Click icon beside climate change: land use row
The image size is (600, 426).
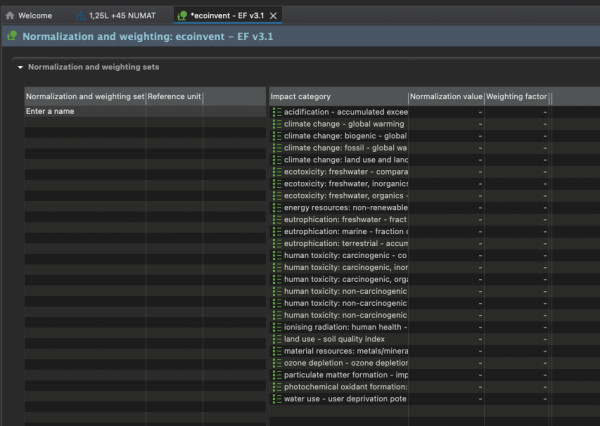click(277, 160)
